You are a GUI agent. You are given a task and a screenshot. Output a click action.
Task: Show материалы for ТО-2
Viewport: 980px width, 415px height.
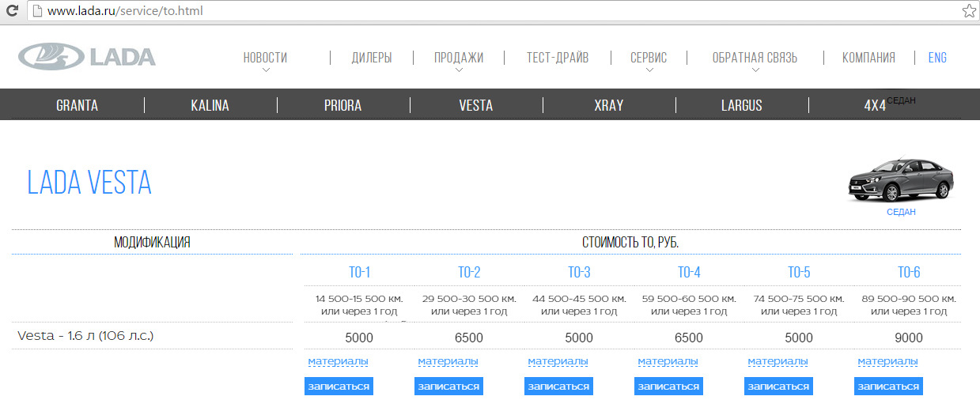448,361
